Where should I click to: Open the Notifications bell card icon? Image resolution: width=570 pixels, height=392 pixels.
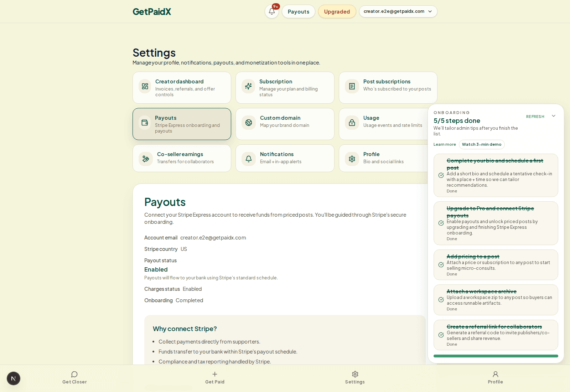click(x=248, y=159)
